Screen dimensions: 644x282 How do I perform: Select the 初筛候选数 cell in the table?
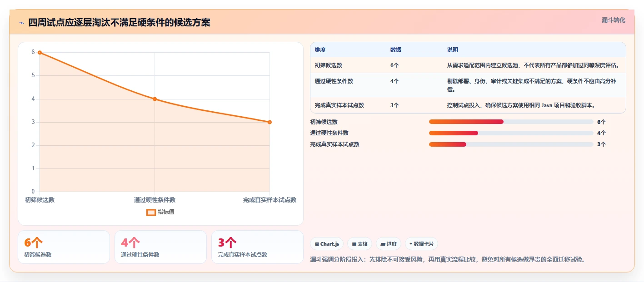coord(328,65)
